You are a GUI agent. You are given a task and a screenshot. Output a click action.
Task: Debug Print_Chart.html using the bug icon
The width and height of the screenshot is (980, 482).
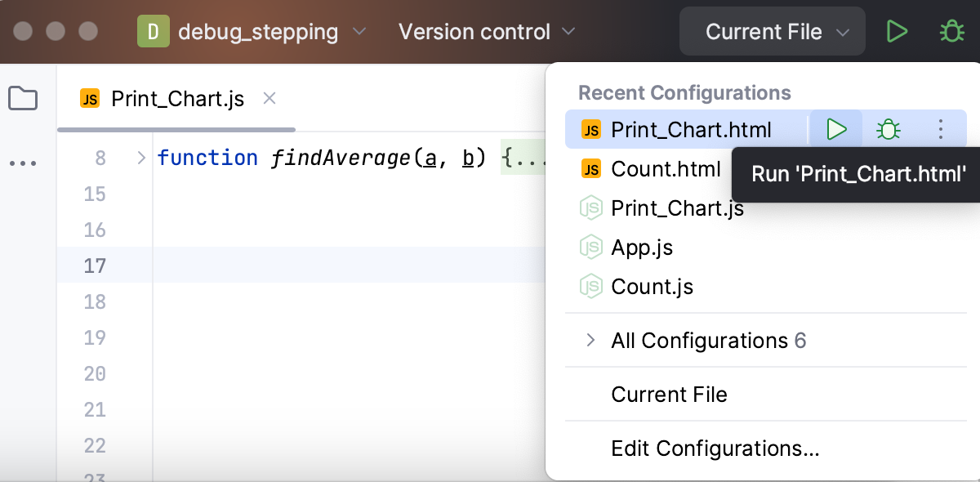pyautogui.click(x=888, y=128)
